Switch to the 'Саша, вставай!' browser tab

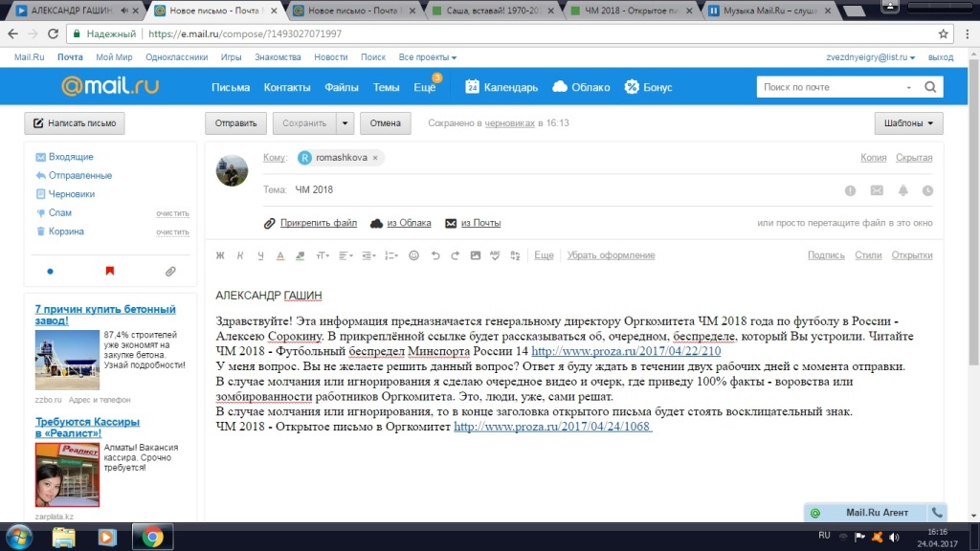coord(494,11)
